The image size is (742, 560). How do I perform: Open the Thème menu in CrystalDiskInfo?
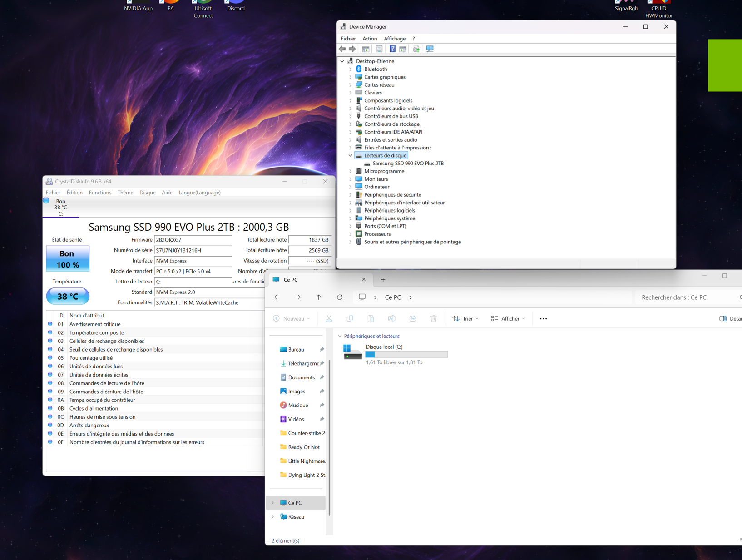coord(125,193)
